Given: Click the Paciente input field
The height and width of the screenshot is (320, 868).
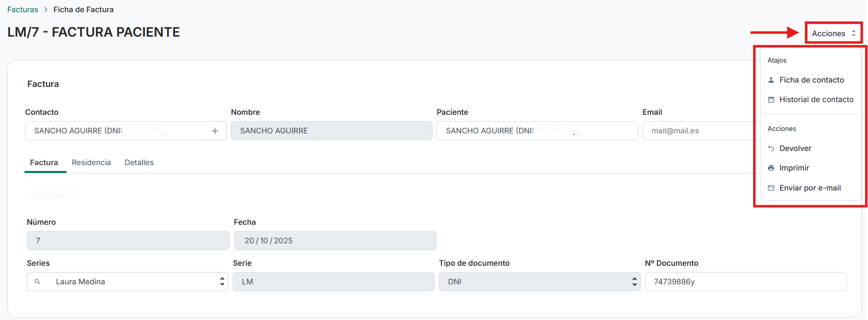Looking at the screenshot, I should (x=537, y=131).
